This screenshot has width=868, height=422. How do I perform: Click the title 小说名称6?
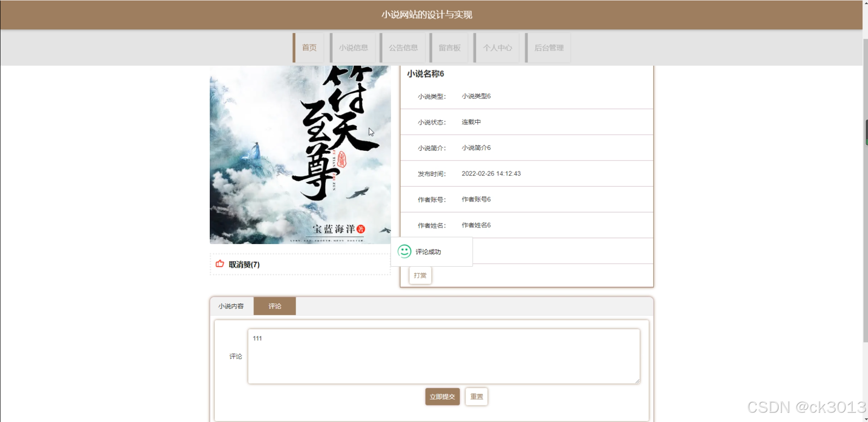point(425,74)
